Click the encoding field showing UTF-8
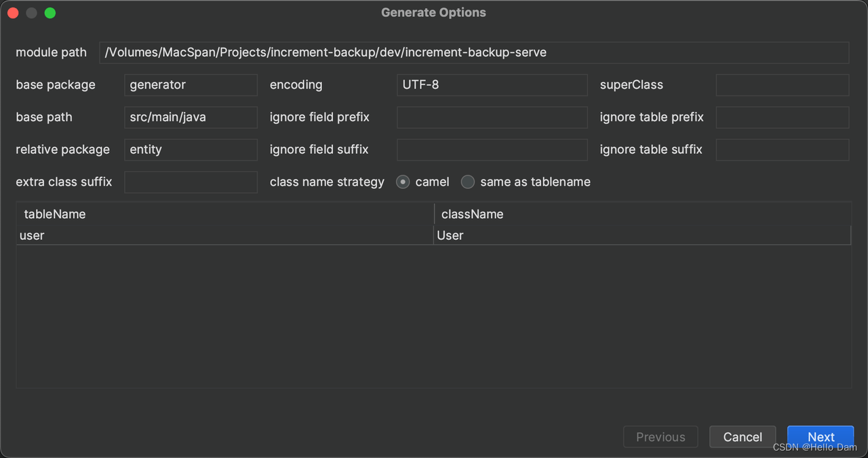The height and width of the screenshot is (458, 868). click(492, 85)
